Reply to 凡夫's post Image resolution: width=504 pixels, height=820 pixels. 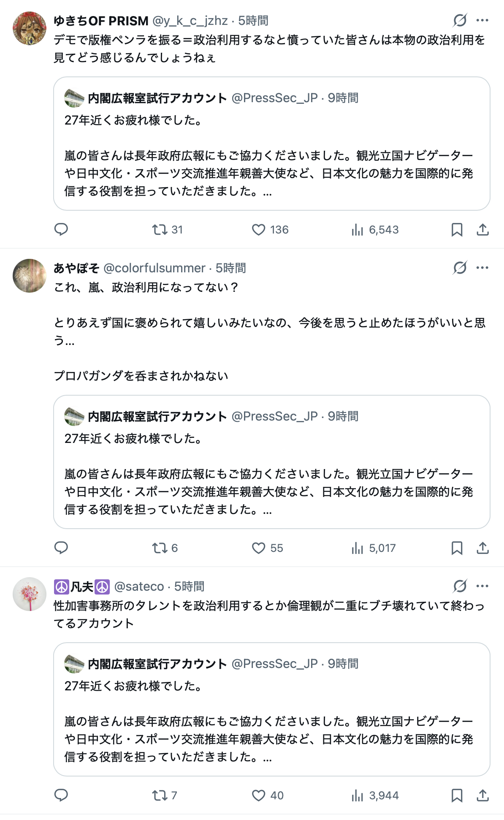[61, 795]
